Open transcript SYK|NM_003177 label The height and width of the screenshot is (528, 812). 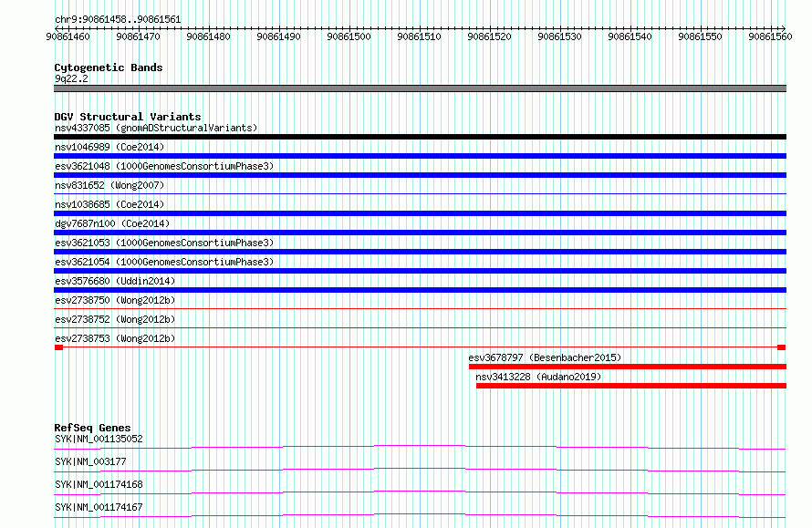coord(90,461)
